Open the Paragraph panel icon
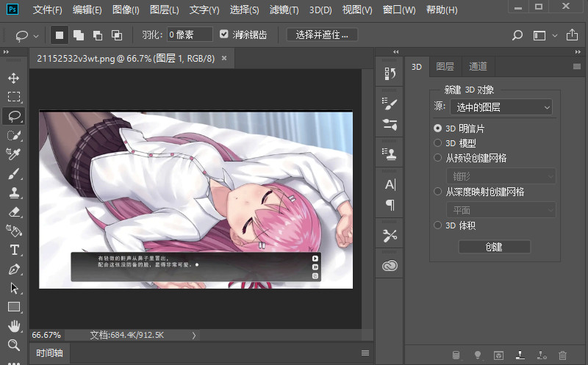 tap(390, 205)
